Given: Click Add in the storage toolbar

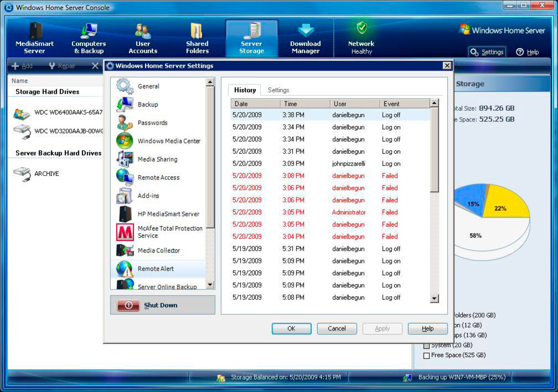Looking at the screenshot, I should coord(22,66).
